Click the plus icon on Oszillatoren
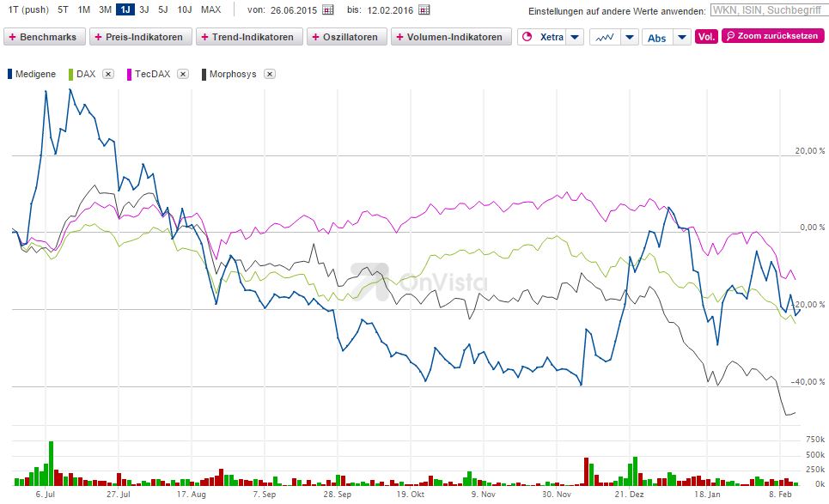Viewport: 829px width, 504px height. pyautogui.click(x=315, y=37)
